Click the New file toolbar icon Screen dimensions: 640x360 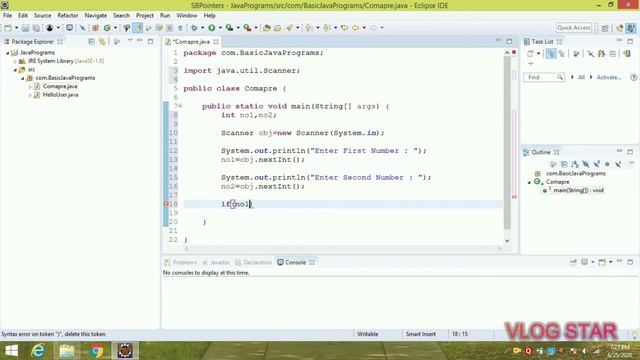tap(8, 28)
